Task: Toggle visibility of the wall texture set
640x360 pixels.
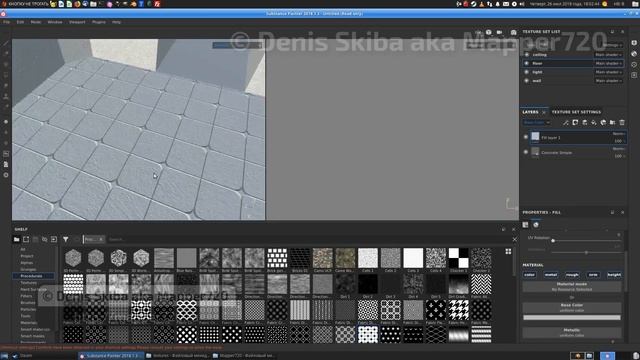Action: tap(527, 81)
